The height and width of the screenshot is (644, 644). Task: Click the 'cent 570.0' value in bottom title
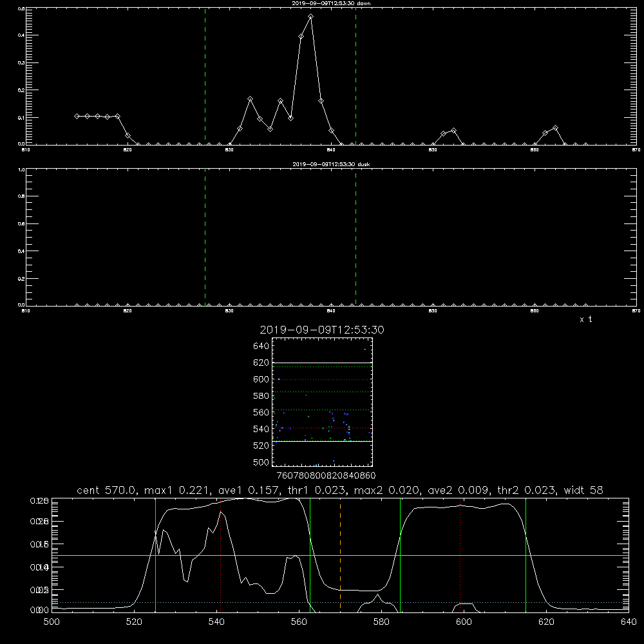[x=107, y=490]
